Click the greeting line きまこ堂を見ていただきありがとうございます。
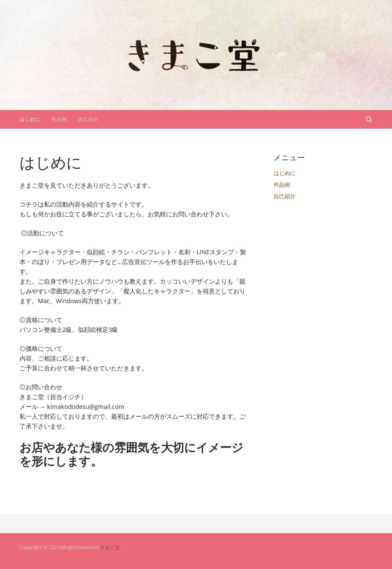392x569 pixels. 87,185
